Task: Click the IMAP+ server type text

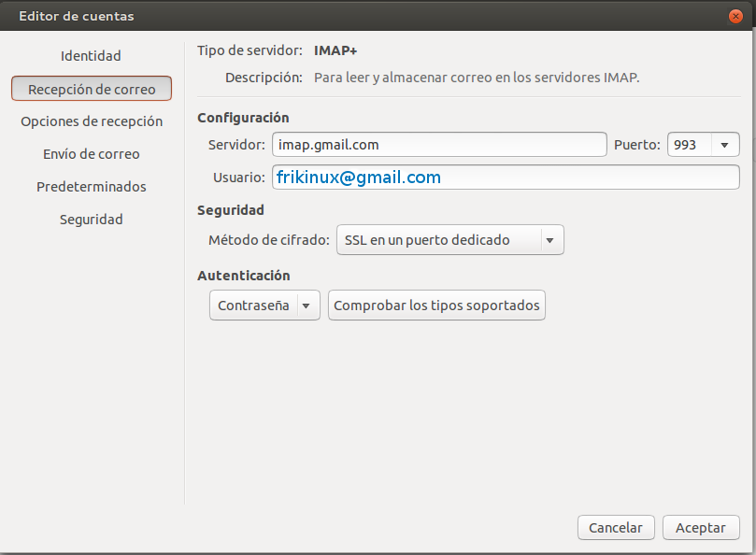Action: click(x=335, y=50)
